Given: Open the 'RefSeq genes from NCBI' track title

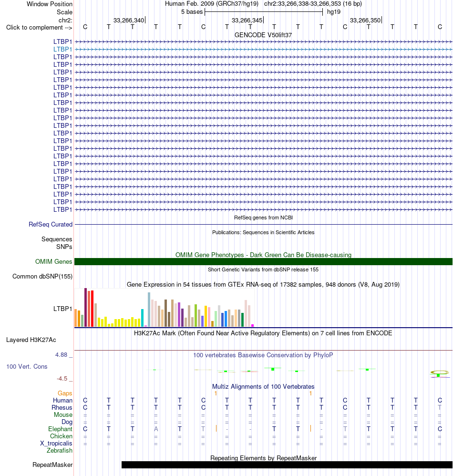Looking at the screenshot, I should (x=263, y=217).
